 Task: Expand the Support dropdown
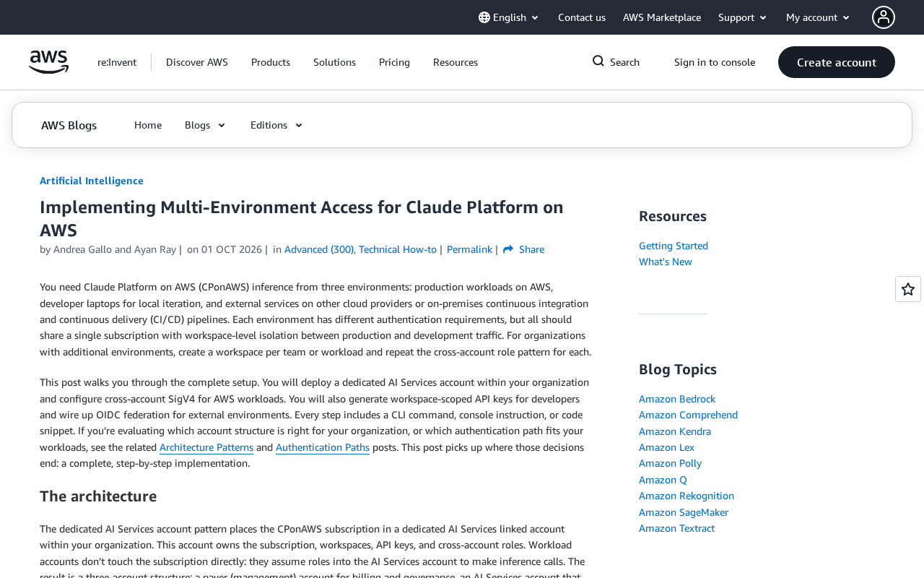743,17
